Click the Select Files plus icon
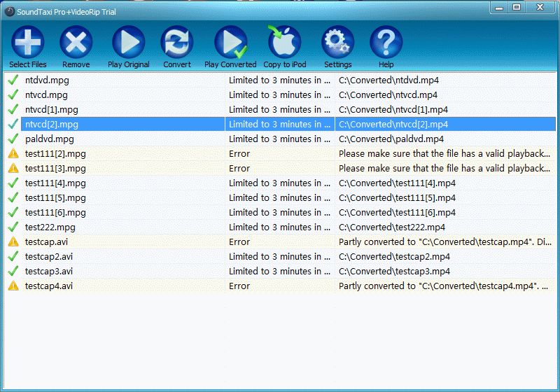Viewport: 560px width, 392px height. coord(28,42)
